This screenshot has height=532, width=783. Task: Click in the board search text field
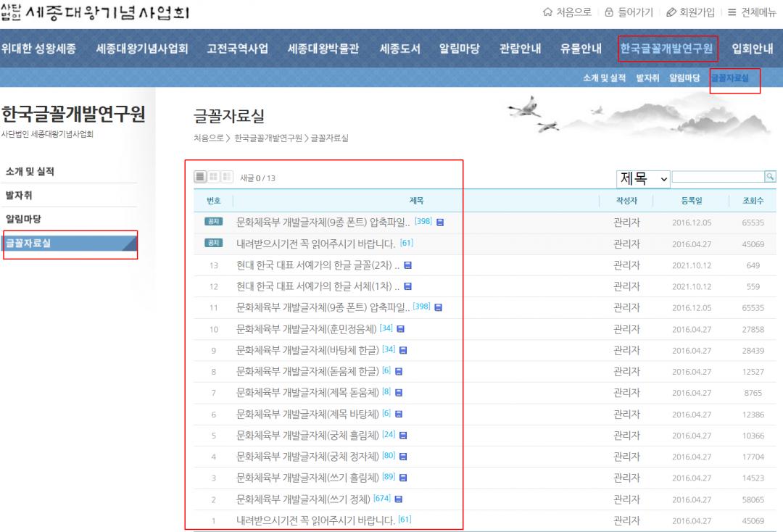[x=718, y=177]
